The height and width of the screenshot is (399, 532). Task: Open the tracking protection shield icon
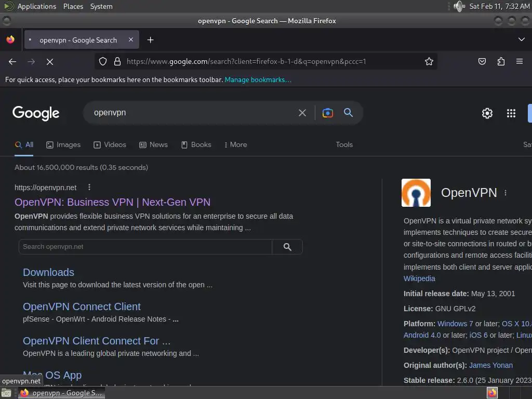103,61
